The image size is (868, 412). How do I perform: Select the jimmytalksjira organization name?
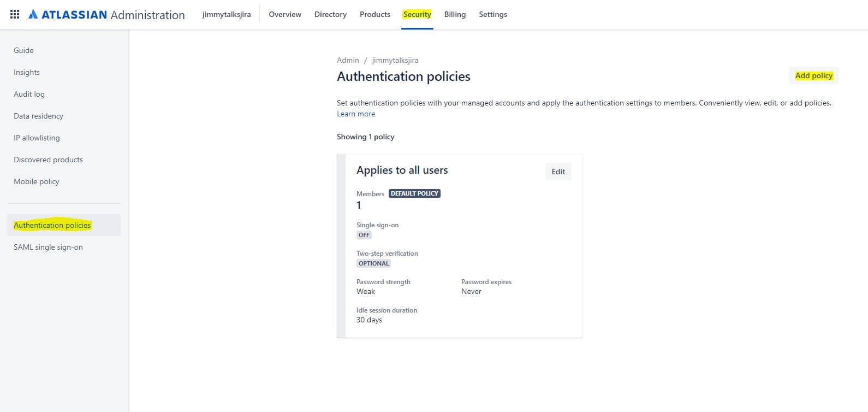pos(227,14)
